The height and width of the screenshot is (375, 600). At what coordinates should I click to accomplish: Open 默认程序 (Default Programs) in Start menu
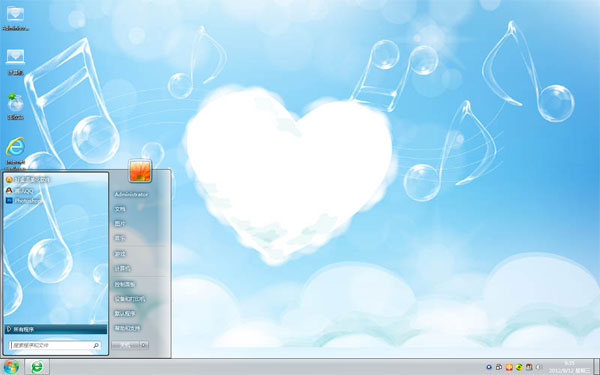pos(125,313)
